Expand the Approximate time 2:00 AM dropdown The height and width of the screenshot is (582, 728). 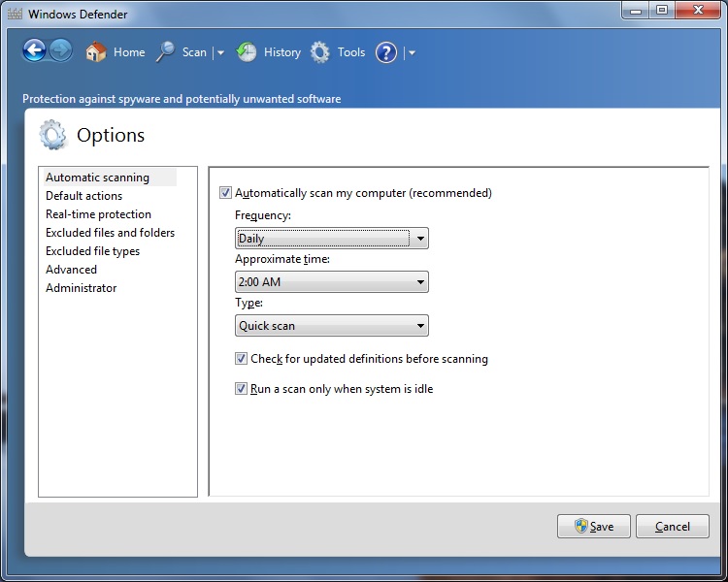point(331,282)
